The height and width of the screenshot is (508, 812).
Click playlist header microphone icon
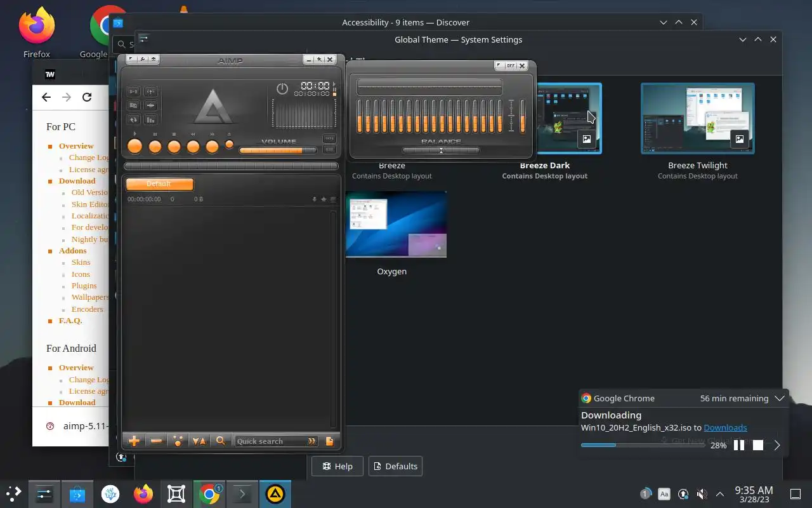314,199
